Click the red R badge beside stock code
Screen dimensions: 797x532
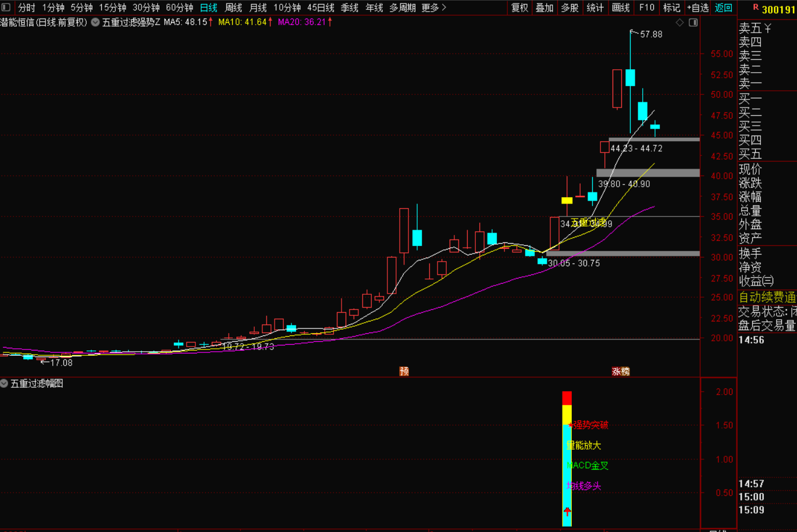click(x=755, y=8)
